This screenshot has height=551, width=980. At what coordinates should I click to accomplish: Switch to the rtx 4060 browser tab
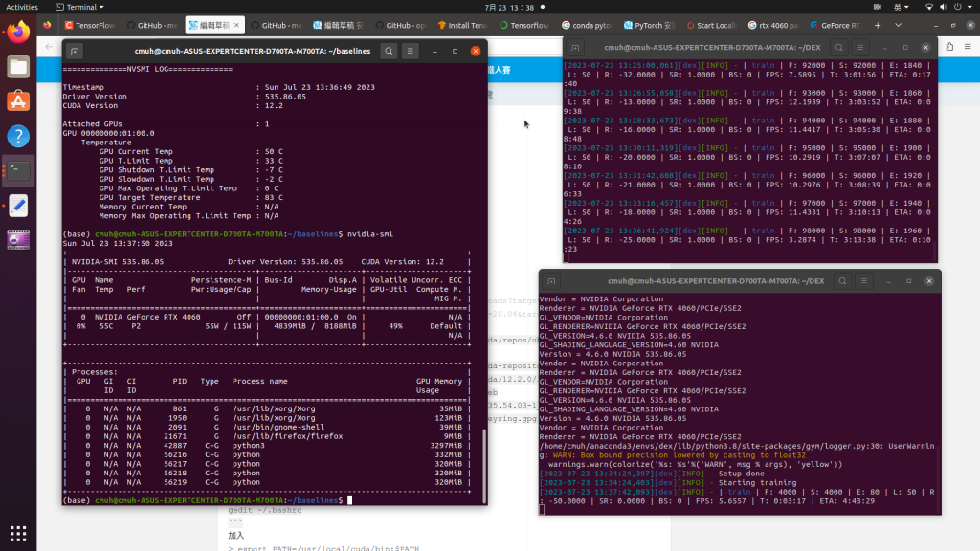tap(773, 26)
